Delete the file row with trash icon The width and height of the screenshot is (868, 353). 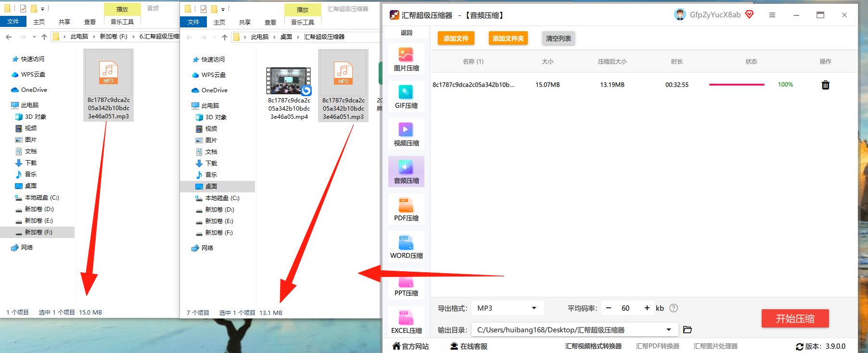point(826,85)
